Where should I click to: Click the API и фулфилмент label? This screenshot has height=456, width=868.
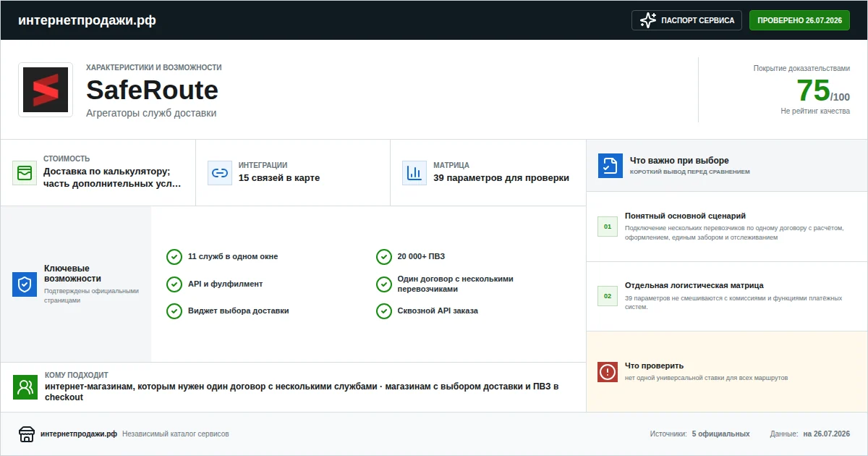[225, 284]
